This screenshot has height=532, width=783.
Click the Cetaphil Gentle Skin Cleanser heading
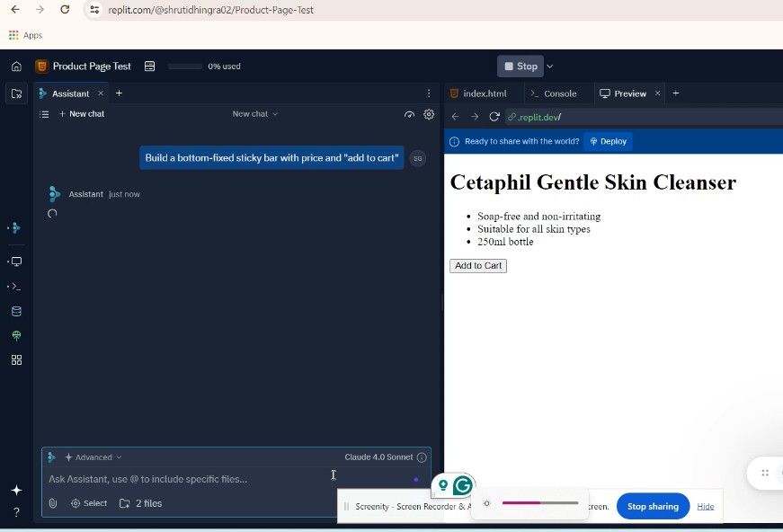tap(592, 182)
